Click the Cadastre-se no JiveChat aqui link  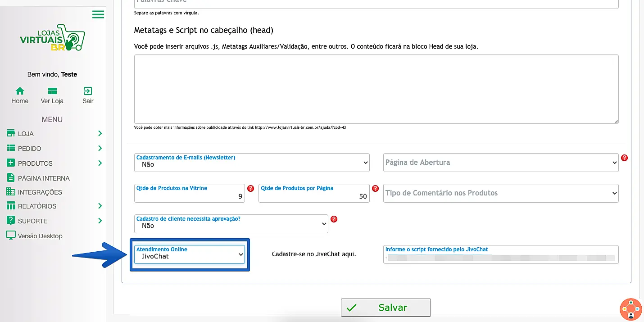314,254
